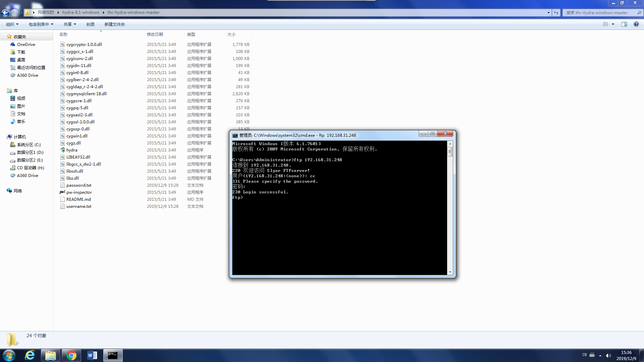
Task: Select the pw-inspector application file
Action: point(79,192)
